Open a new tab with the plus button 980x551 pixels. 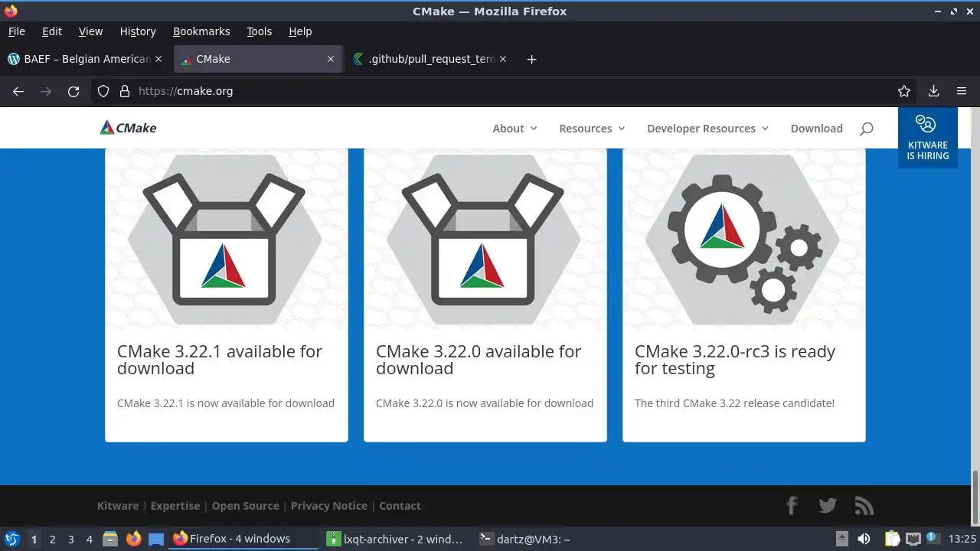531,59
